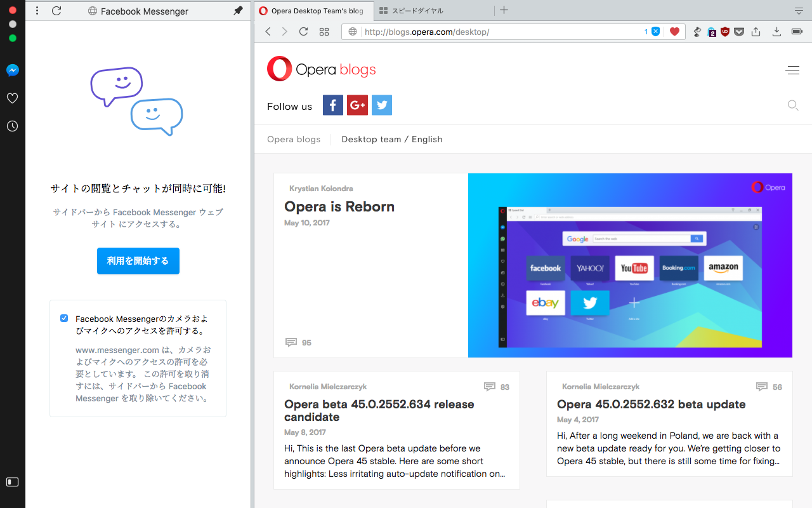The width and height of the screenshot is (812, 508).
Task: Toggle the sidebar with the bottom-left panel icon
Action: tap(12, 482)
